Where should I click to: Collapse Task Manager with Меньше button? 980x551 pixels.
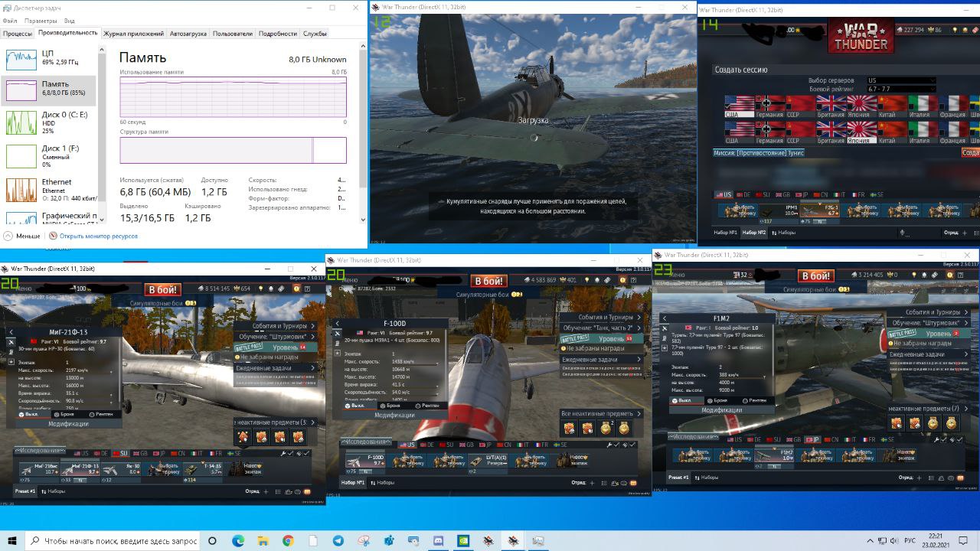[23, 236]
